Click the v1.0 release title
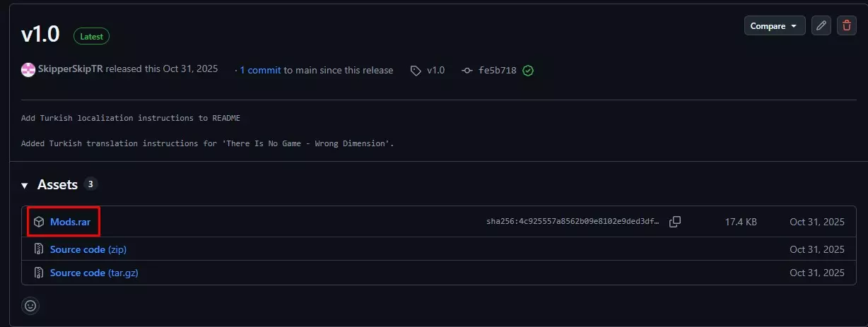868x327 pixels. click(x=40, y=35)
